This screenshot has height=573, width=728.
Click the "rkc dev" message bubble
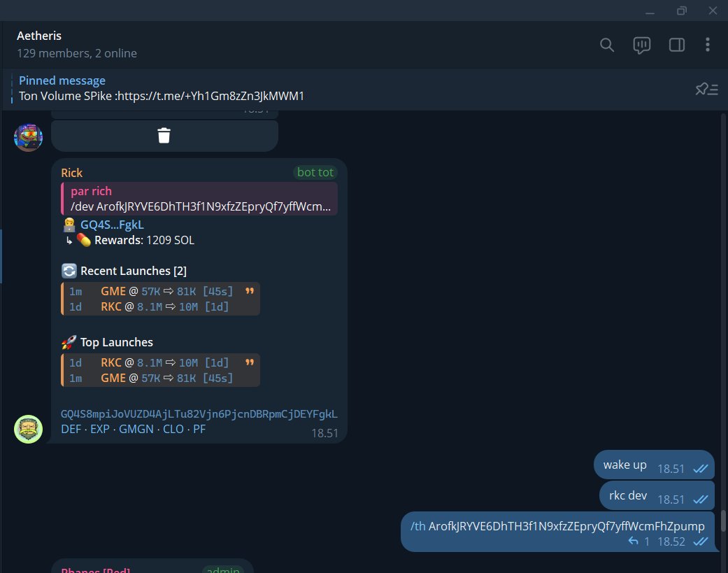[x=657, y=495]
